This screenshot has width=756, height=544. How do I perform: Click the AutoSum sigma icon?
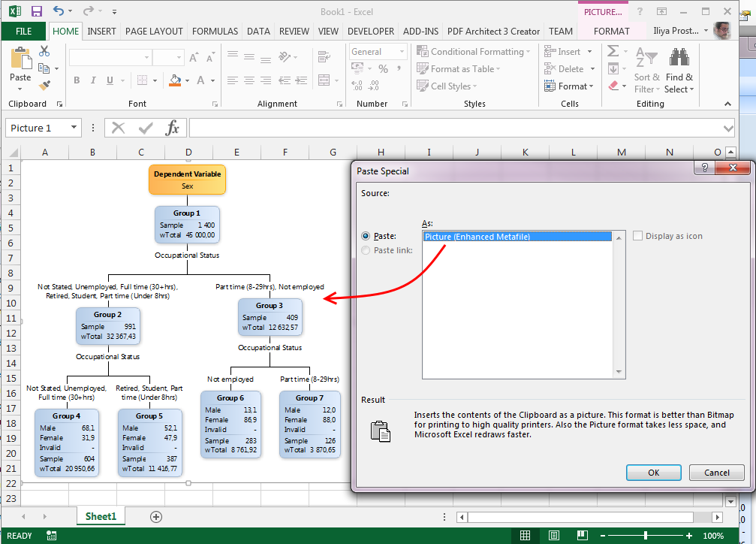click(613, 52)
